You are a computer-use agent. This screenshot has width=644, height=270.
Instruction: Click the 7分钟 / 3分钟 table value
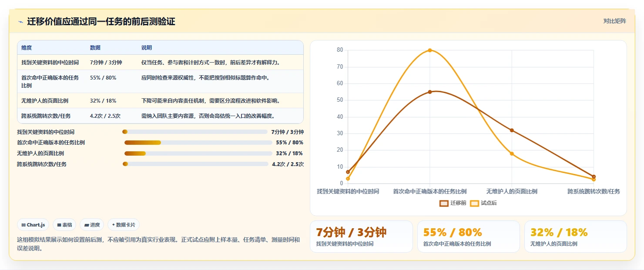(106, 63)
